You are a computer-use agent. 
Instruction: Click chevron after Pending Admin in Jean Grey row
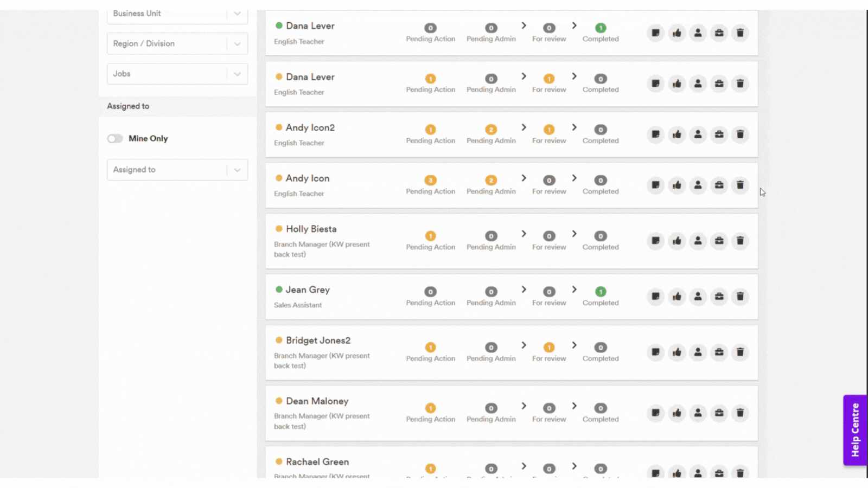(x=524, y=290)
